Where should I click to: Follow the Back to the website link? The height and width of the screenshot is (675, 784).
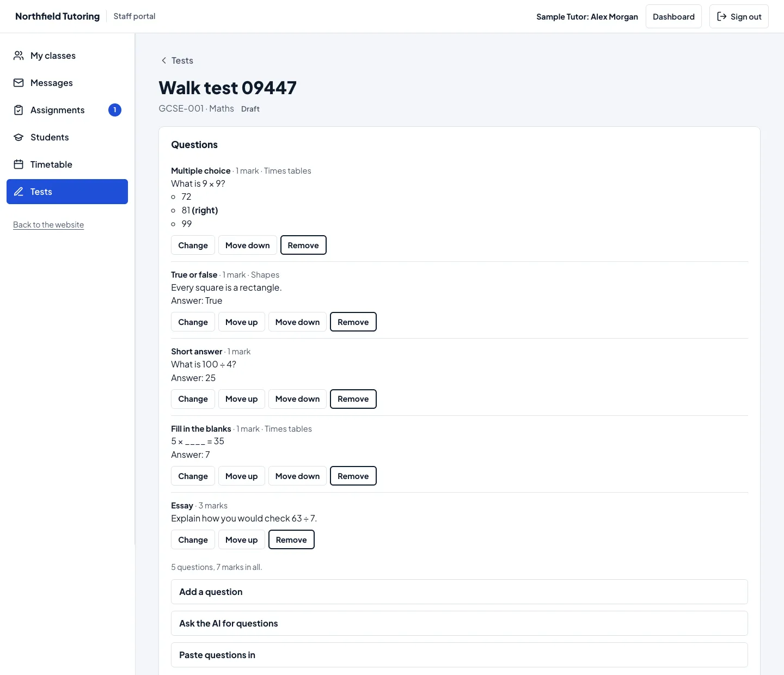pos(48,225)
